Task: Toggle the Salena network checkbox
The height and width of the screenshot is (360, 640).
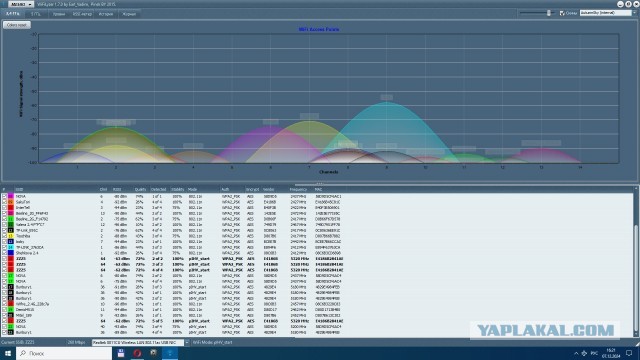Action: click(x=4, y=224)
